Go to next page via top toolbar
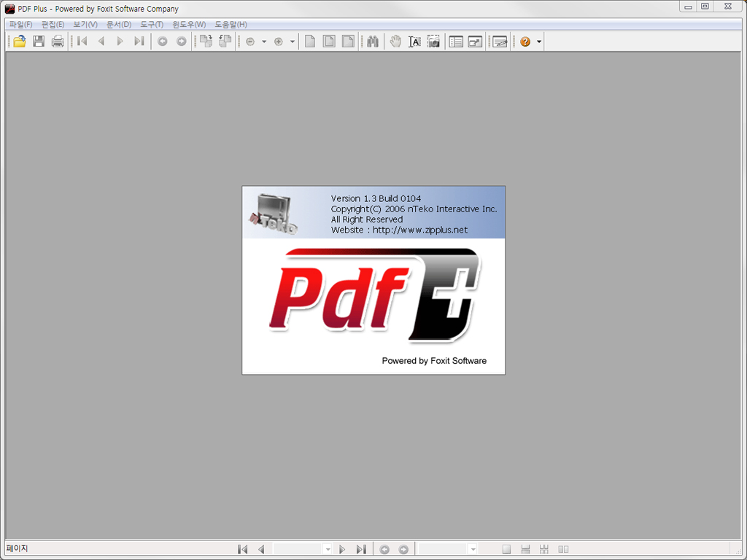This screenshot has width=747, height=560. pos(120,42)
